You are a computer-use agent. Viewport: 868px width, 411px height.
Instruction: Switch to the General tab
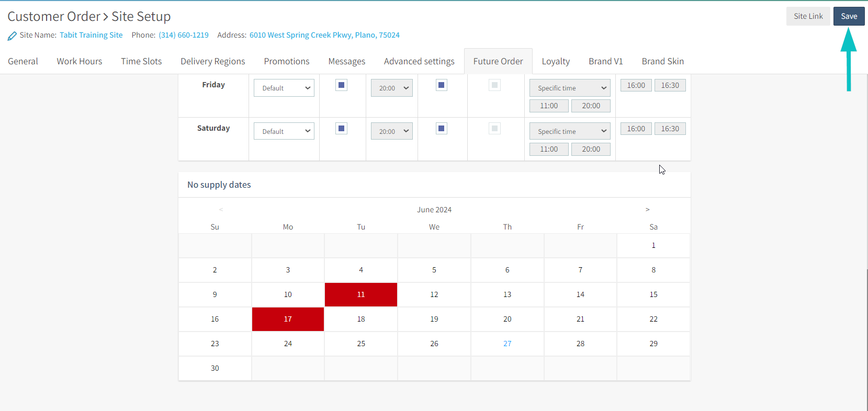pos(23,61)
